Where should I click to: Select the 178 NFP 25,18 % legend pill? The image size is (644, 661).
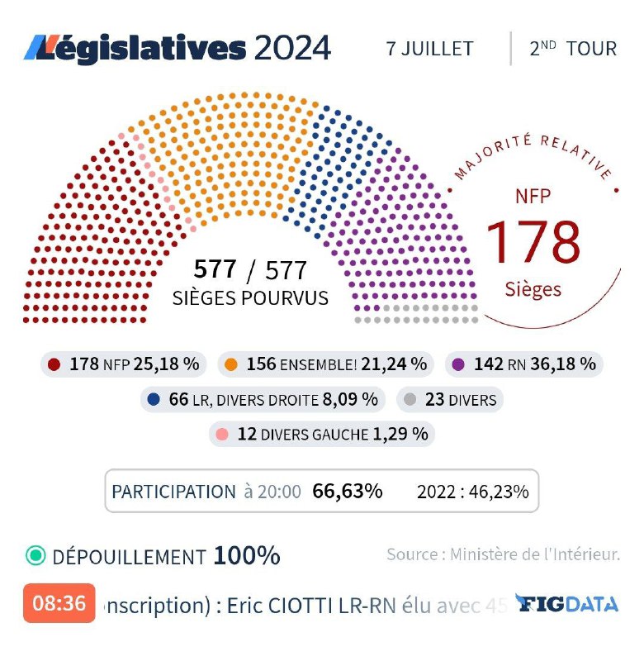[x=125, y=364]
